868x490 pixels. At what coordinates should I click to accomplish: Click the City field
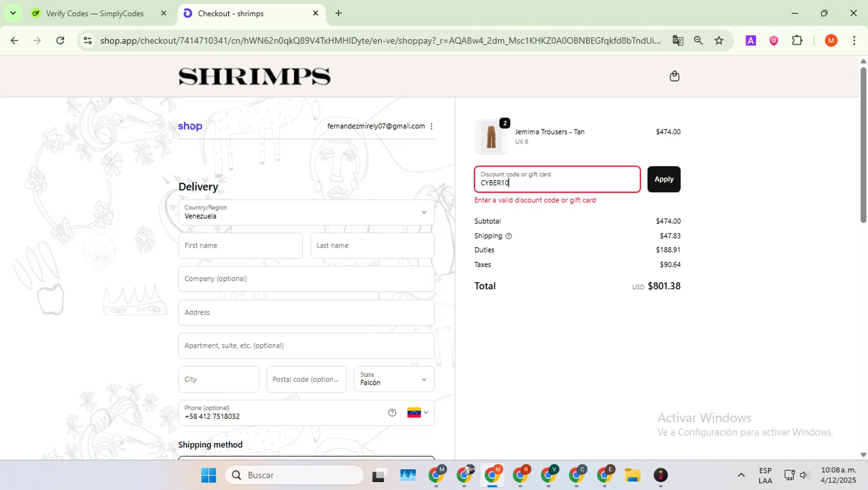tap(219, 380)
